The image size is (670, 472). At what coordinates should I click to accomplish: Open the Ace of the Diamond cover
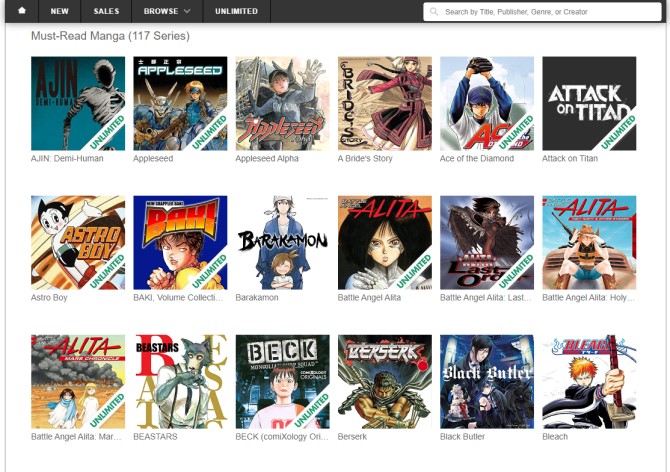coord(487,103)
